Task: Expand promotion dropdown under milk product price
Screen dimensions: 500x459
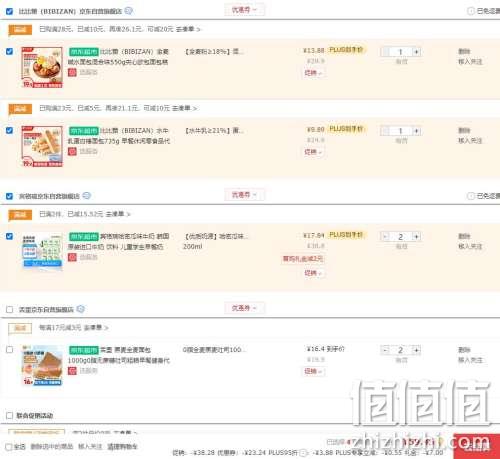Action: point(313,273)
